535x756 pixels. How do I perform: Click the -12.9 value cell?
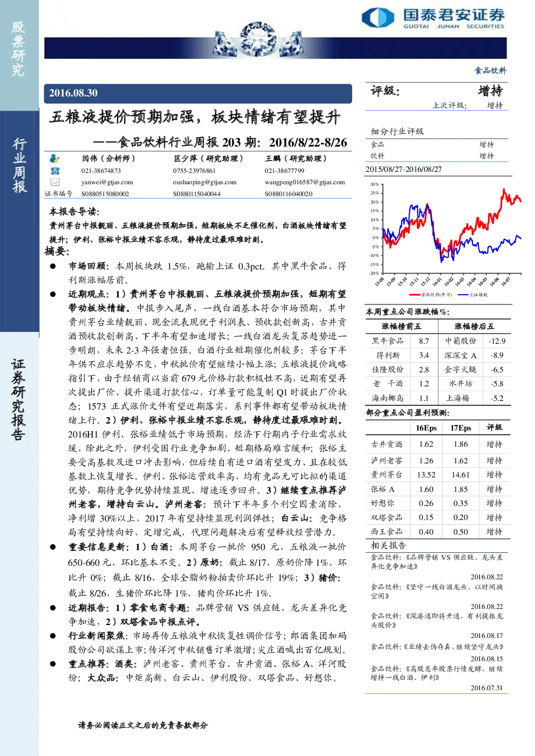pos(497,341)
